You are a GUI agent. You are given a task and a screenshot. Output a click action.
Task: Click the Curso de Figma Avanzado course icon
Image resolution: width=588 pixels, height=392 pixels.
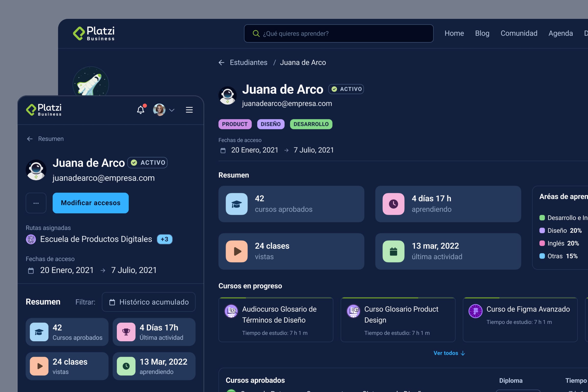(x=475, y=311)
